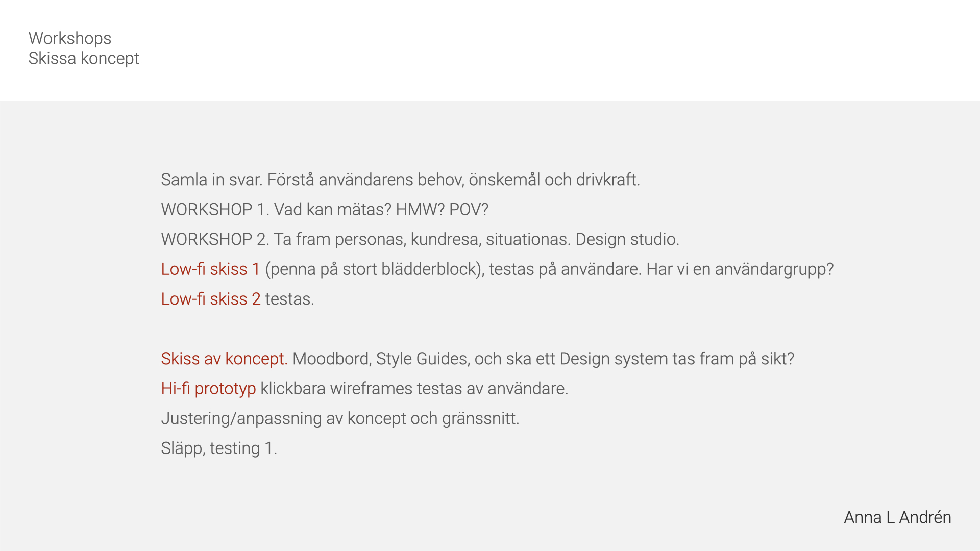Select the red 'Low-fi skiss 2' text
980x551 pixels.
tap(211, 298)
